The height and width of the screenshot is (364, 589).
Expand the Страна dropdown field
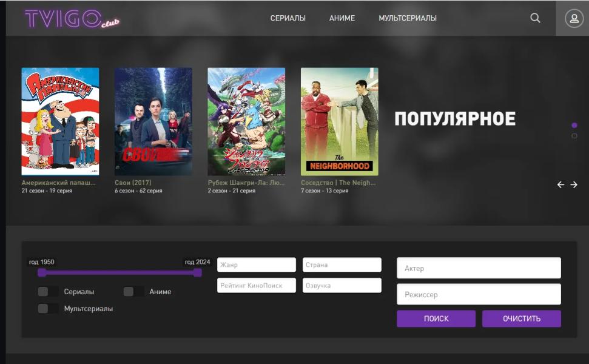click(342, 265)
